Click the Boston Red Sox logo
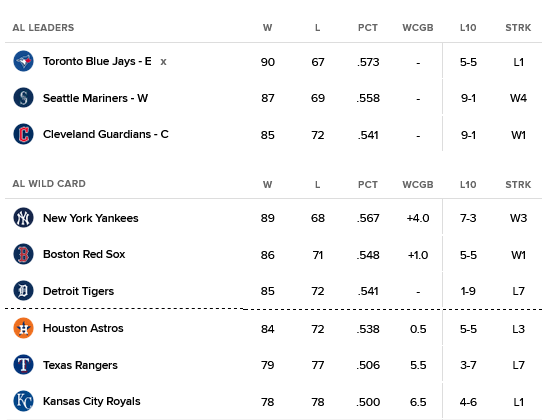The image size is (542, 420). 23,254
